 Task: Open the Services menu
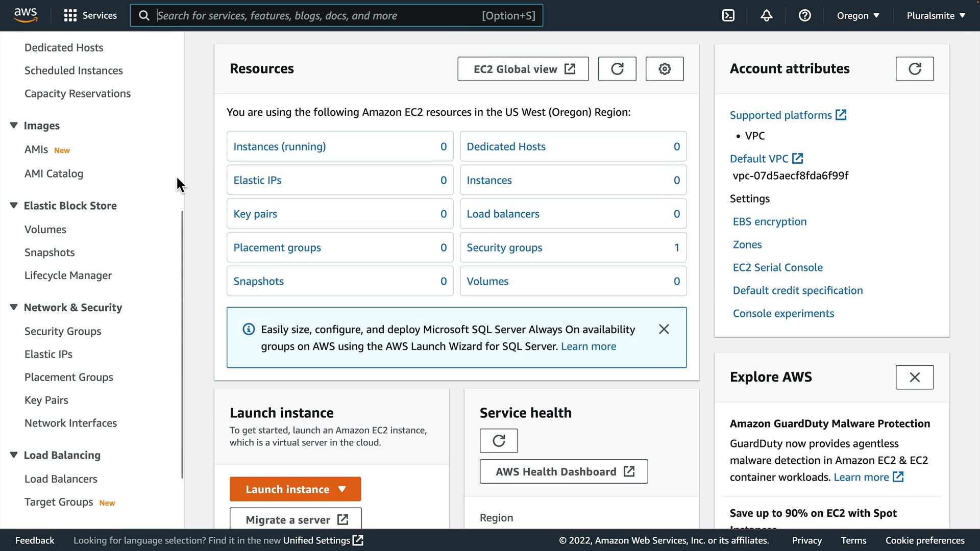click(x=90, y=15)
